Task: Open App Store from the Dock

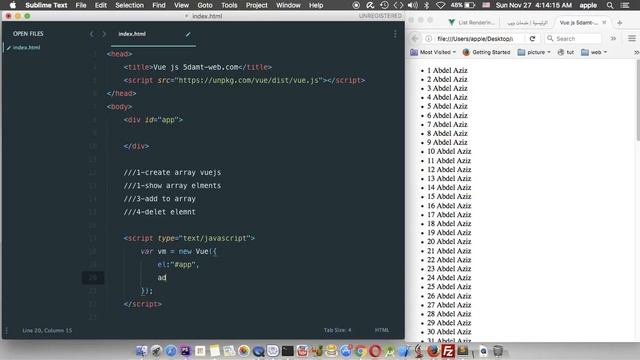Action: (x=346, y=351)
